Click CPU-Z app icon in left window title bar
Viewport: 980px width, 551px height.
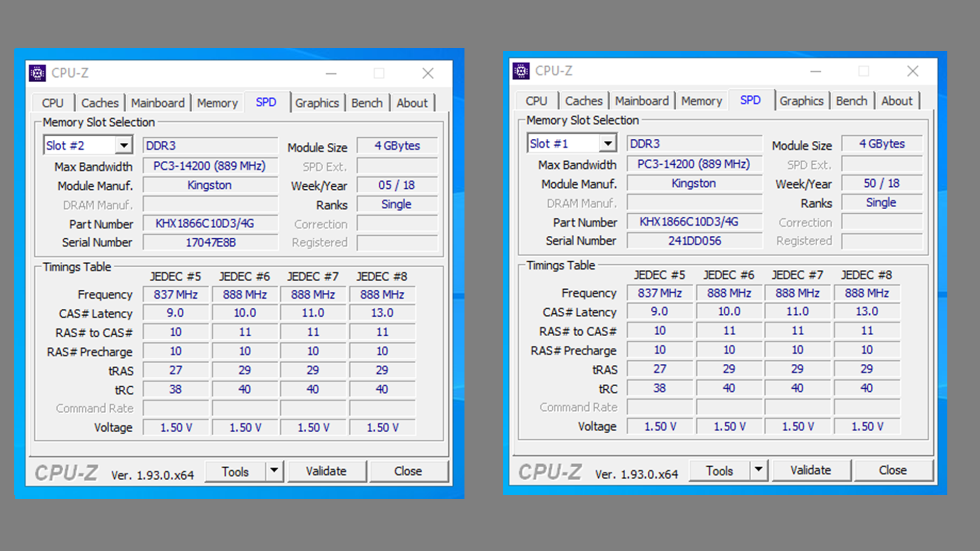(x=37, y=73)
